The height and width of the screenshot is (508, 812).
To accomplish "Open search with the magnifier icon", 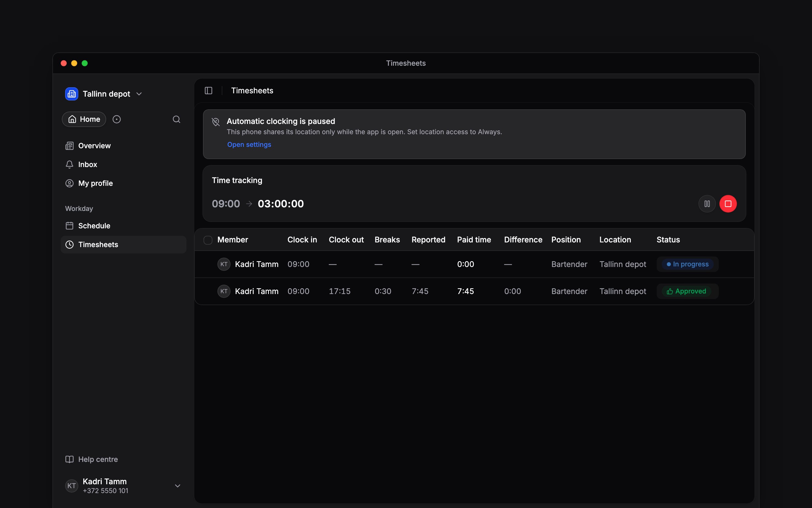I will (x=177, y=119).
